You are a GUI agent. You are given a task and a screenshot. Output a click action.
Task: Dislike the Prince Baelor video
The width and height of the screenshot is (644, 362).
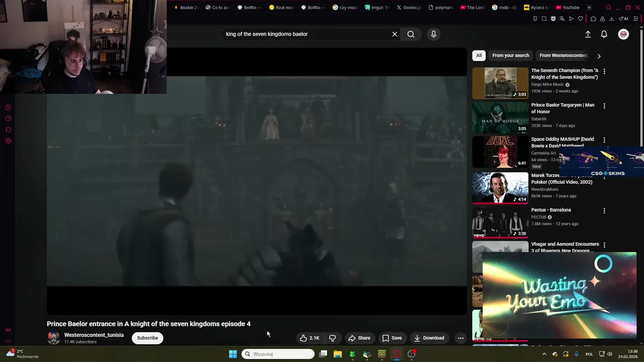pyautogui.click(x=333, y=338)
